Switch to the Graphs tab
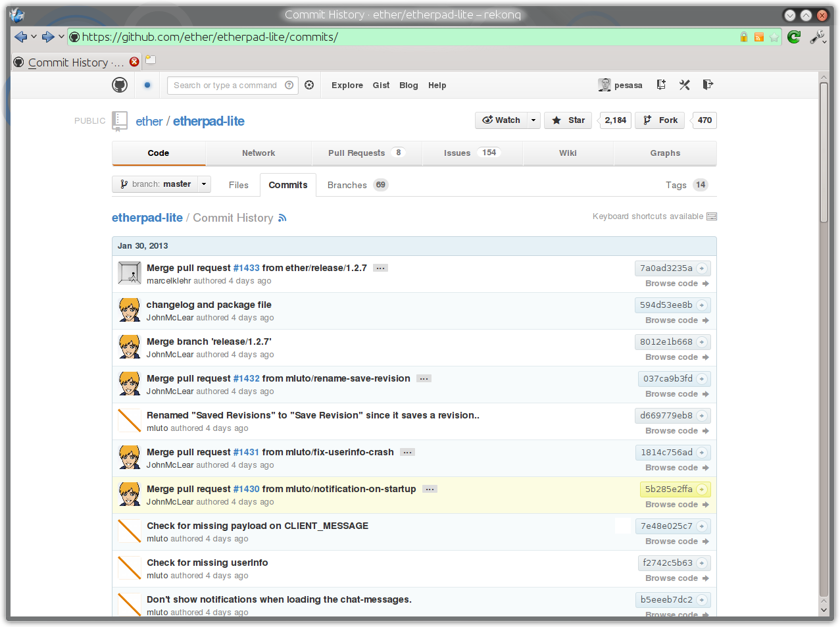 (665, 153)
